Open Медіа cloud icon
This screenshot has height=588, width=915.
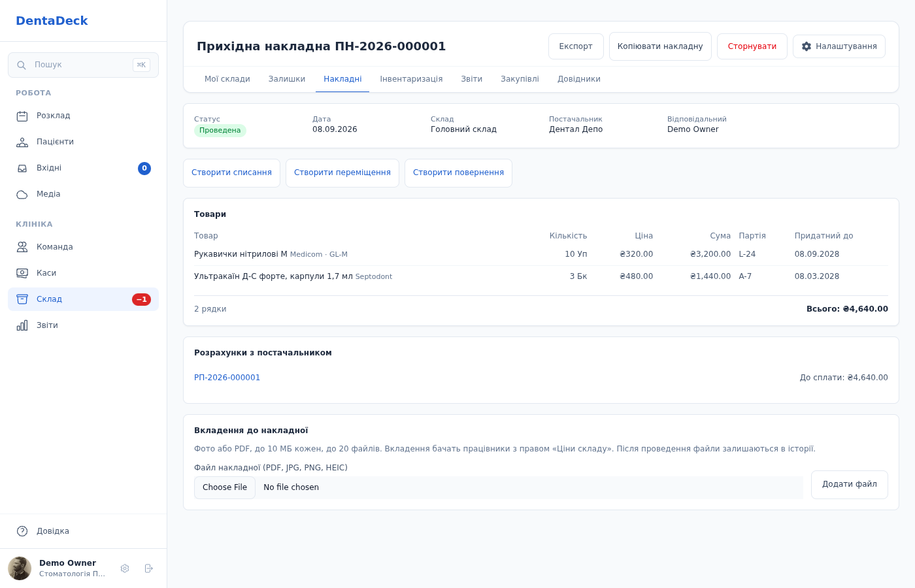pyautogui.click(x=22, y=195)
